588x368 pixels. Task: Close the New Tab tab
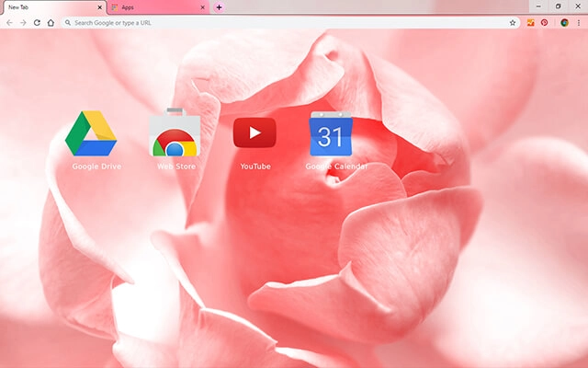(100, 7)
